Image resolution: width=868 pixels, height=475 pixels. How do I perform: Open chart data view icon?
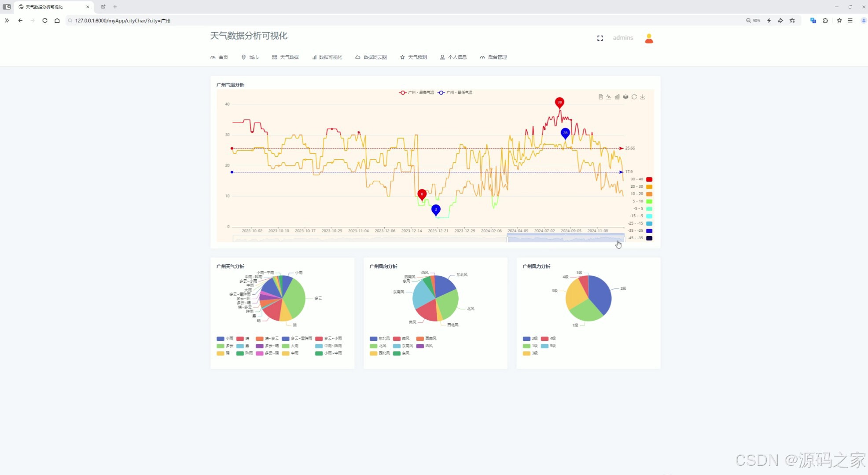[600, 97]
